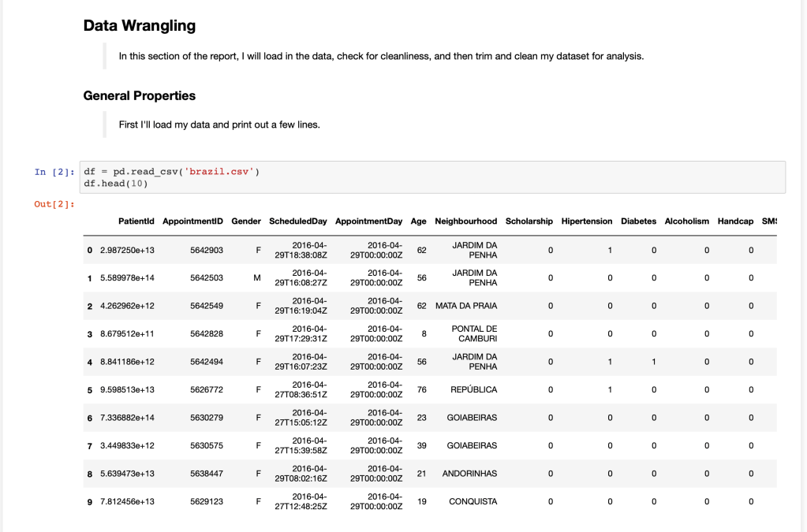Screen dimensions: 807x532
Task: Click the REPÚBLICA neighbourhood cell
Action: (x=473, y=390)
